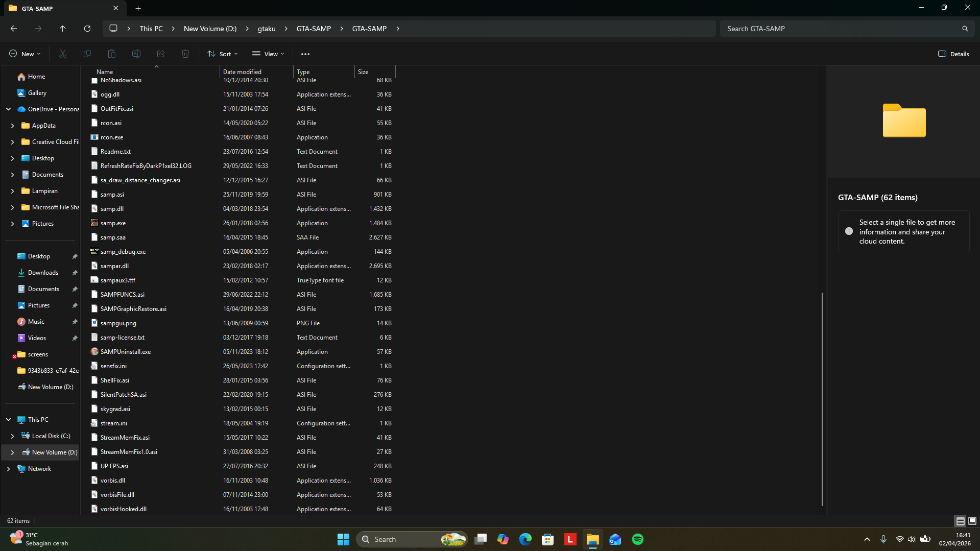This screenshot has width=980, height=551.
Task: Sort files by Type column header
Action: [x=324, y=72]
